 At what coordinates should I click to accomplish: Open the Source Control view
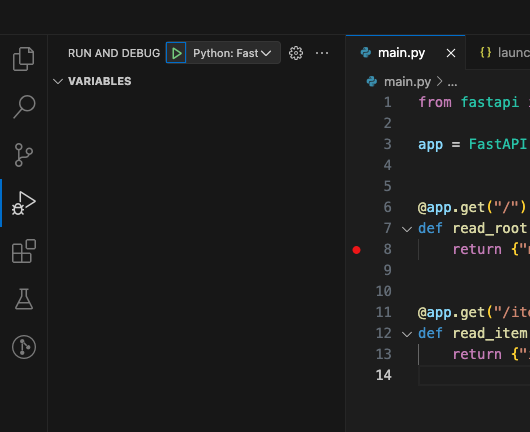point(24,155)
